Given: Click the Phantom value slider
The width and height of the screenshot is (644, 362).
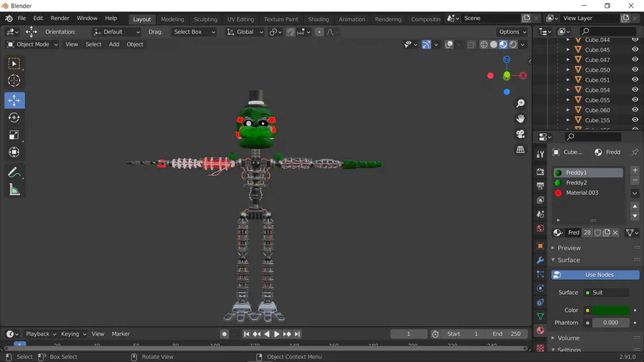Looking at the screenshot, I should tap(611, 323).
